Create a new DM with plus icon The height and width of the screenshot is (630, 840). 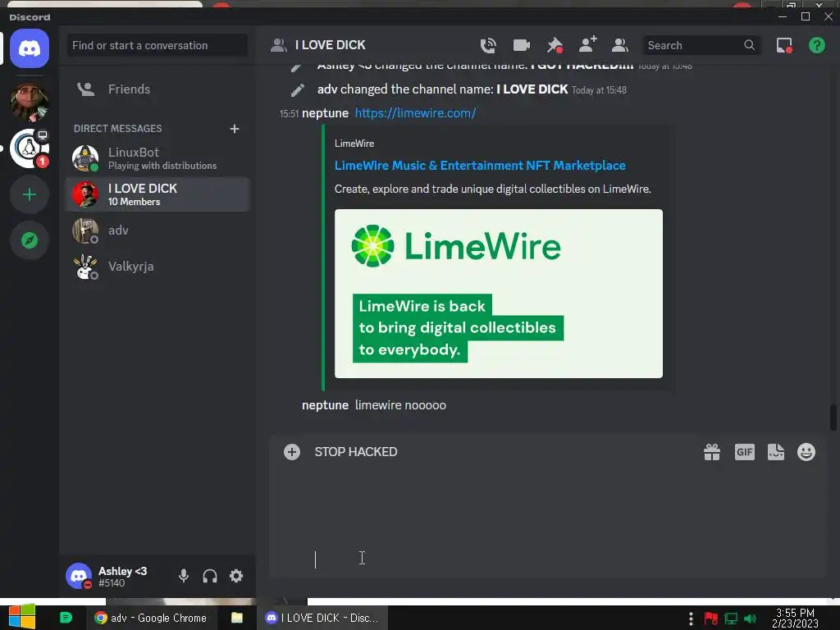[234, 129]
